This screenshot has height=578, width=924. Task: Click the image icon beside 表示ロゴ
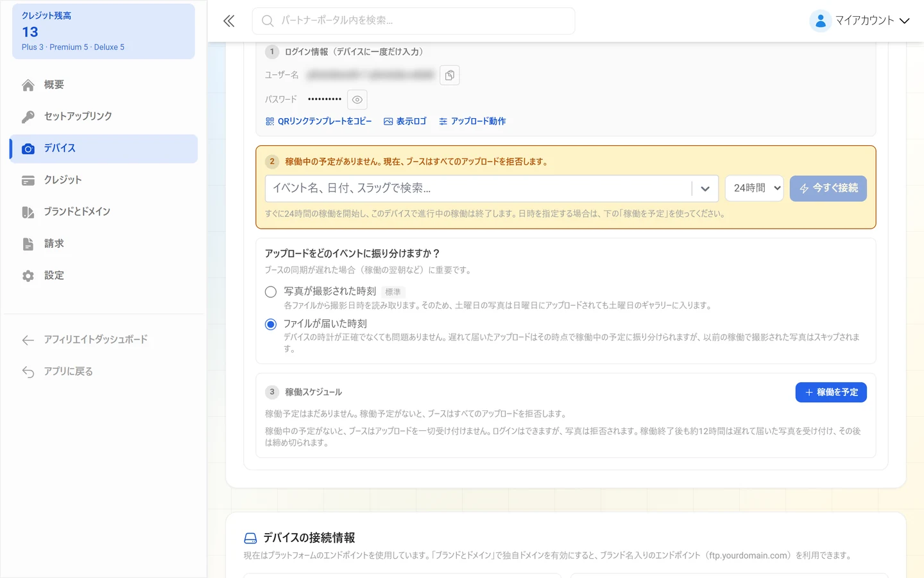(x=388, y=121)
